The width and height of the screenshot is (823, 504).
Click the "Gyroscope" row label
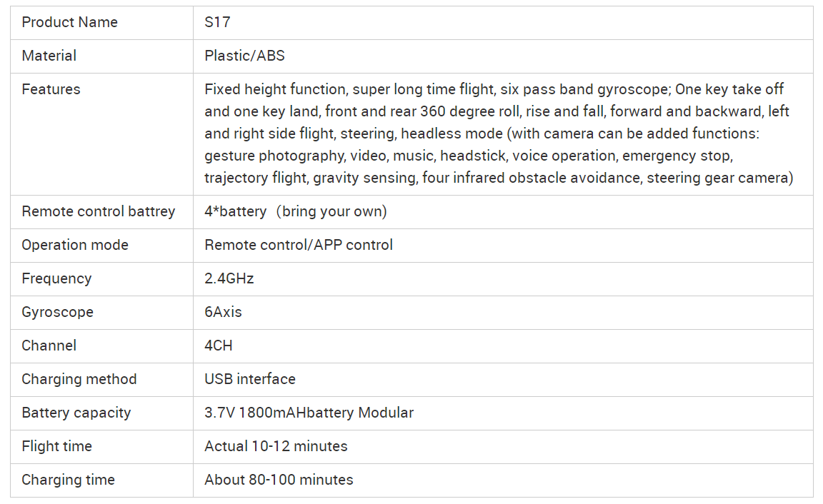(57, 312)
